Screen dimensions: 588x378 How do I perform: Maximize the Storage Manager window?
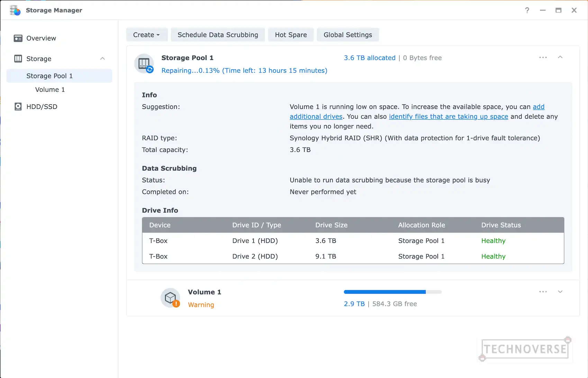[558, 10]
